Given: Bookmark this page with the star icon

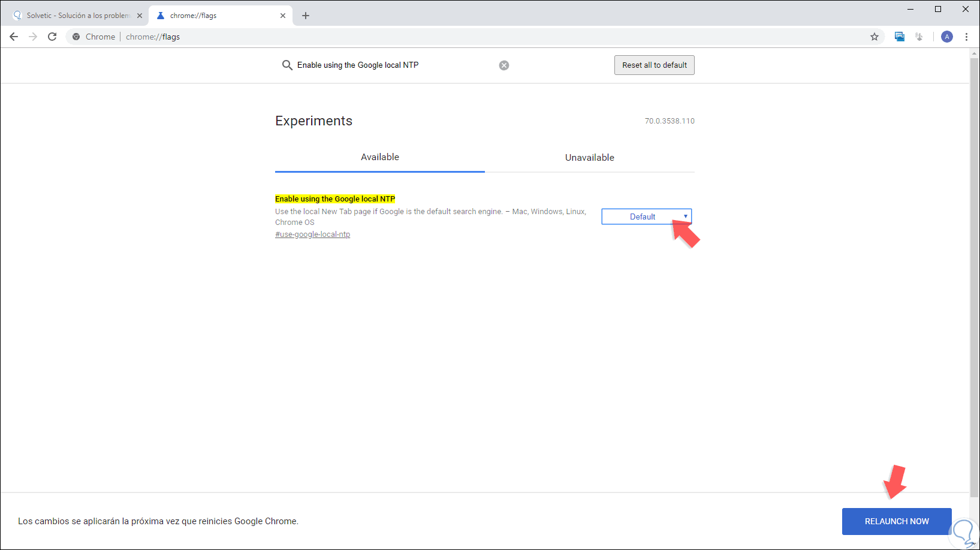Looking at the screenshot, I should [875, 37].
